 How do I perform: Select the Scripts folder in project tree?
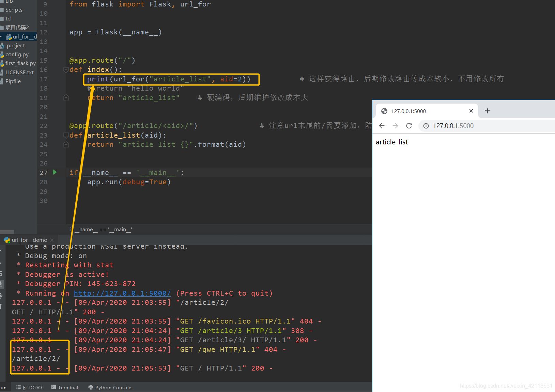pos(14,10)
